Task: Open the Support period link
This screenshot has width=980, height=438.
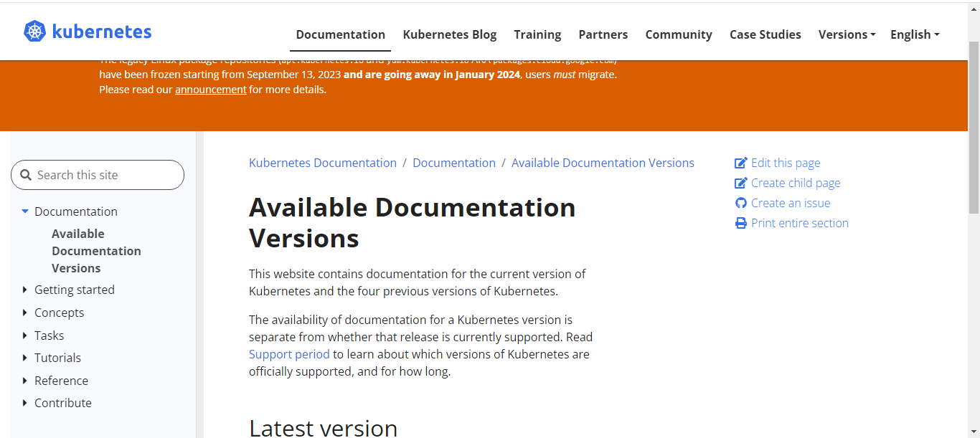Action: pyautogui.click(x=289, y=354)
